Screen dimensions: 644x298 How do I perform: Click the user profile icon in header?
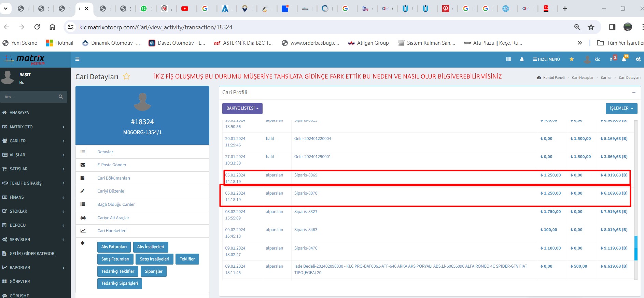[522, 59]
